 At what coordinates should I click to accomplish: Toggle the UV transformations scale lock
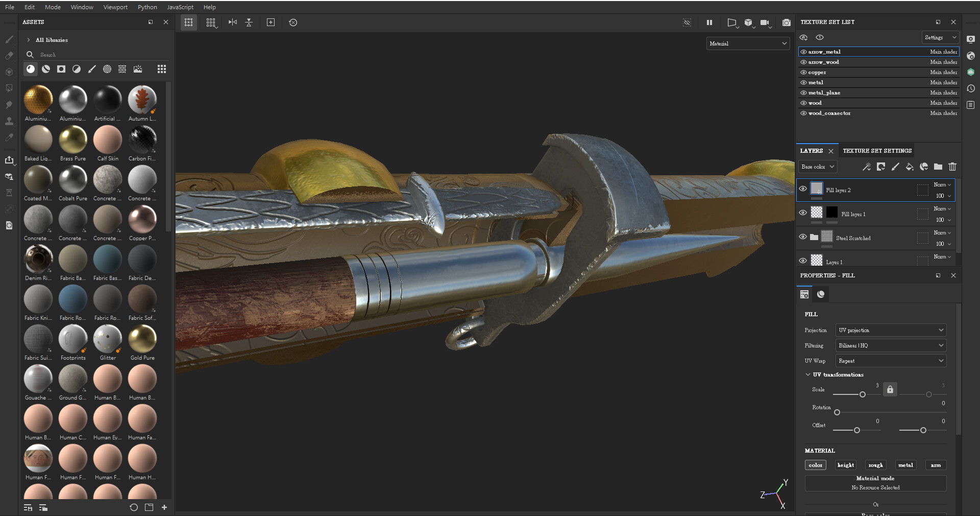(890, 389)
